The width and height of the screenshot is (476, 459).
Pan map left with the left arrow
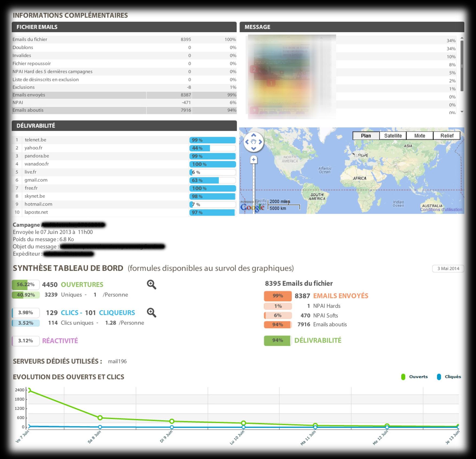(247, 142)
